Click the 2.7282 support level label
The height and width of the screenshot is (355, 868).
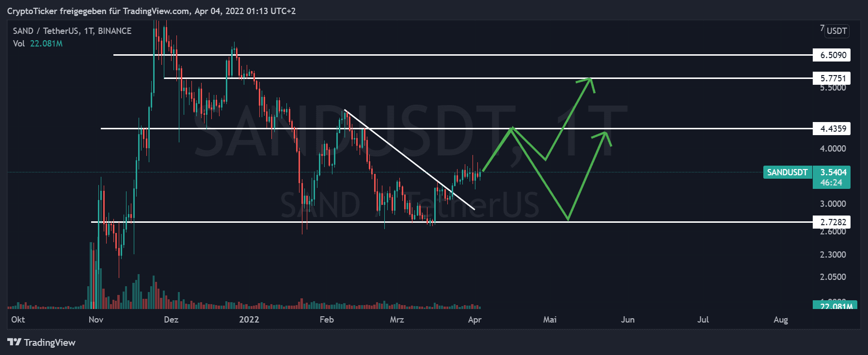click(833, 222)
